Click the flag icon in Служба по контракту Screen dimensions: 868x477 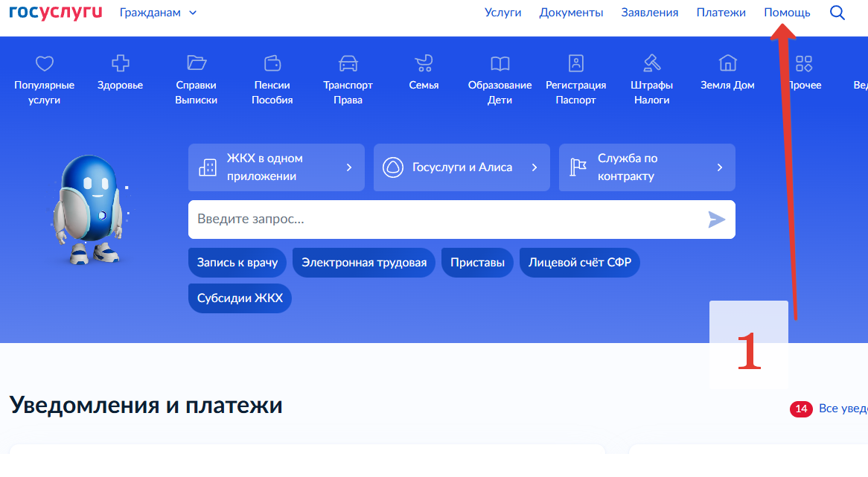[x=578, y=167]
